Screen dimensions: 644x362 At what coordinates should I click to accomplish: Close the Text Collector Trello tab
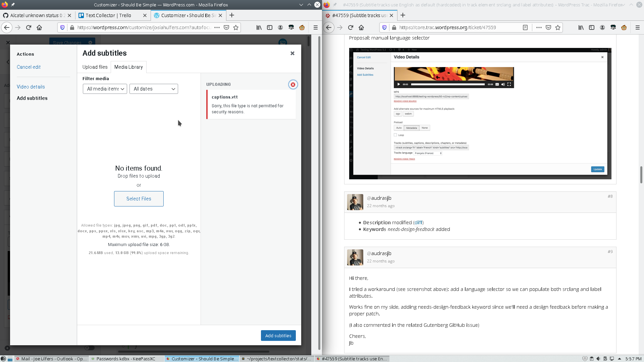pos(145,15)
